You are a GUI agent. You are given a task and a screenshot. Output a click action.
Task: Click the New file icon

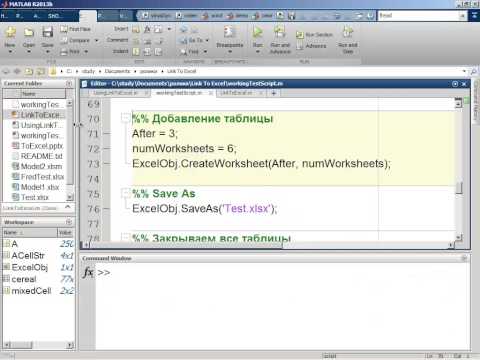click(x=10, y=33)
